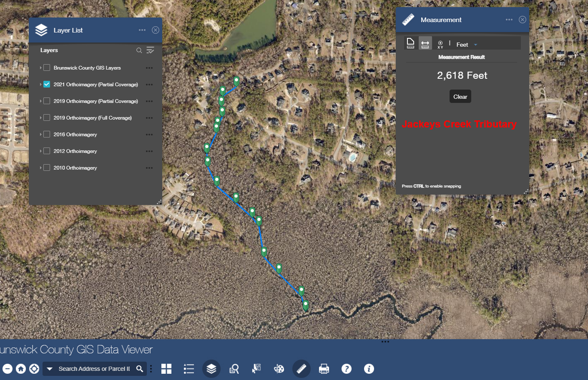Open the query search widget
Viewport: 588px width, 380px height.
(234, 369)
